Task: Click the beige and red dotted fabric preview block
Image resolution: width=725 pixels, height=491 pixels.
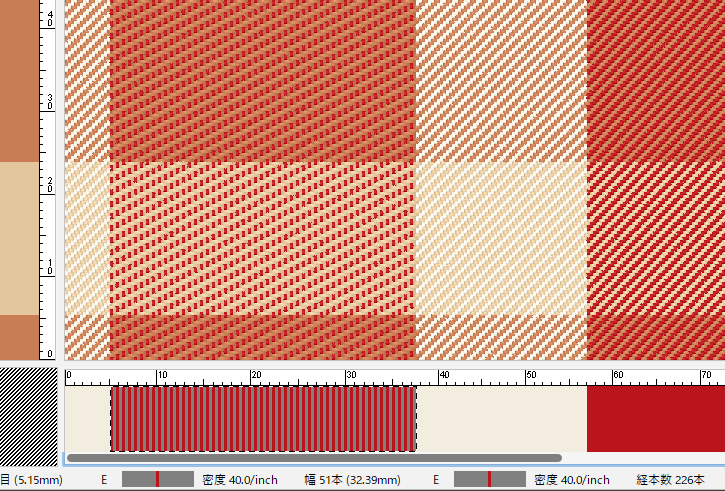Action: (x=263, y=238)
